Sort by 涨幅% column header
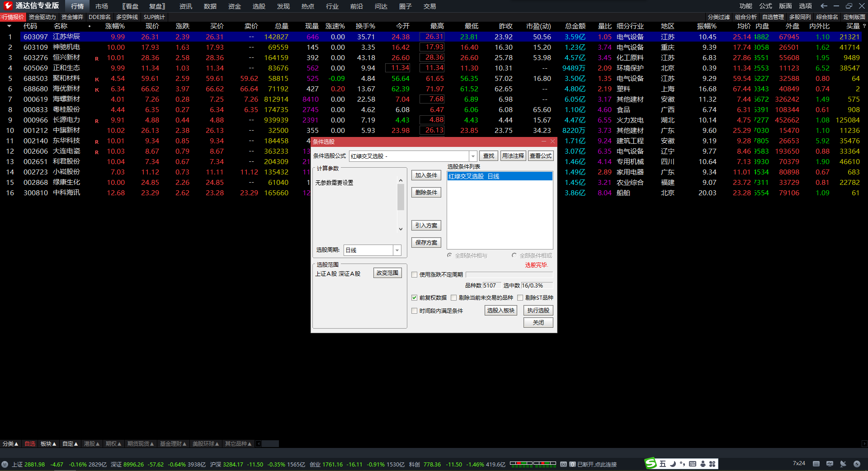 point(115,26)
